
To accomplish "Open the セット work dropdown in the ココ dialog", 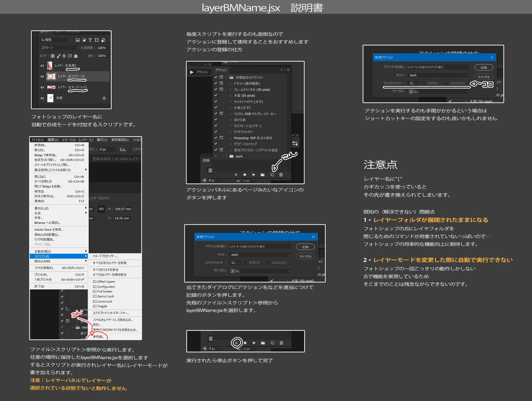I will (438, 75).
